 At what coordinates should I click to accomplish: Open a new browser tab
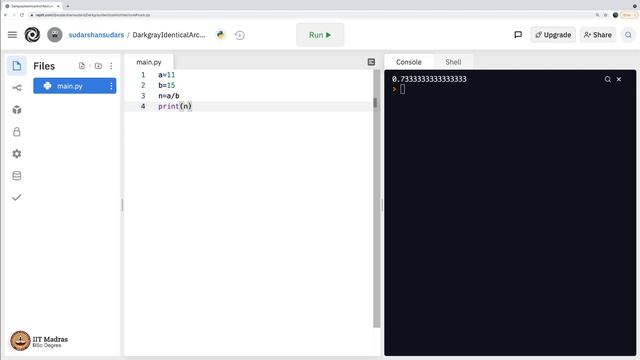[68, 6]
